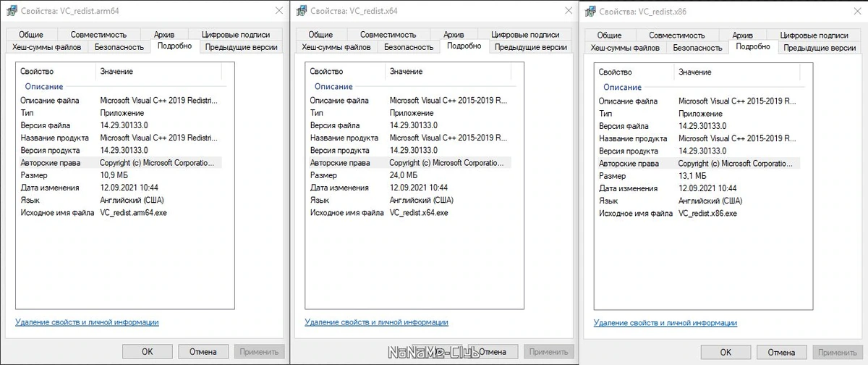Open Предыдущие версии tab in VC_redist.x86 window

coord(820,47)
